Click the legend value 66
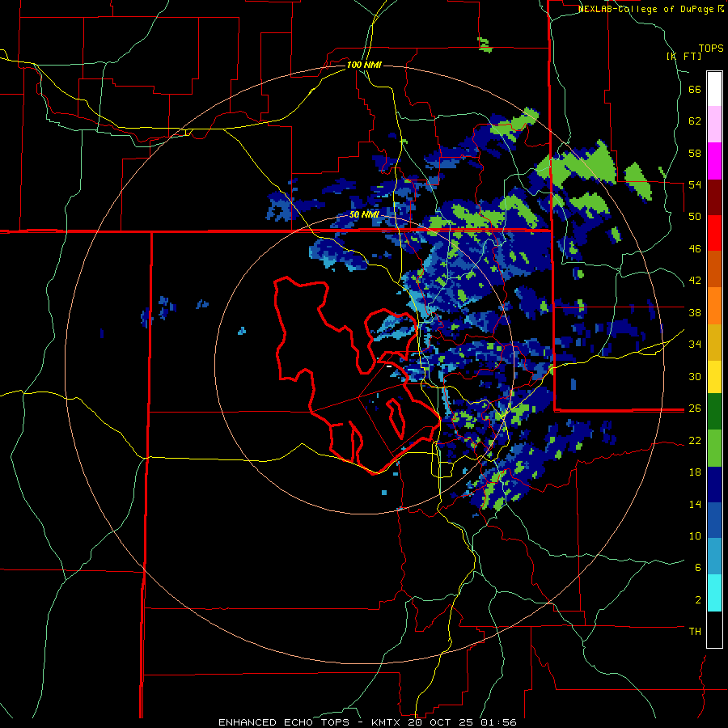The height and width of the screenshot is (728, 728). [x=695, y=89]
